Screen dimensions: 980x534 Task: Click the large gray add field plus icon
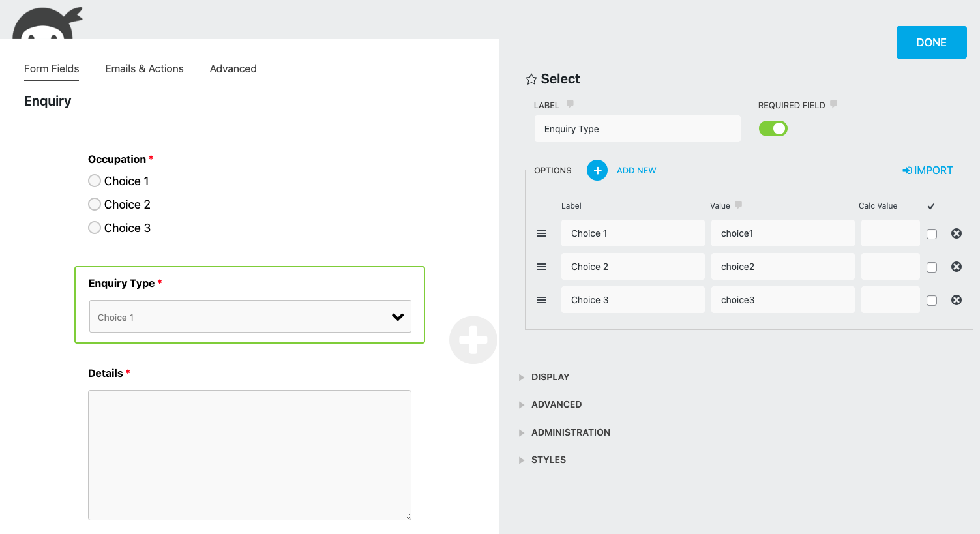click(x=473, y=340)
